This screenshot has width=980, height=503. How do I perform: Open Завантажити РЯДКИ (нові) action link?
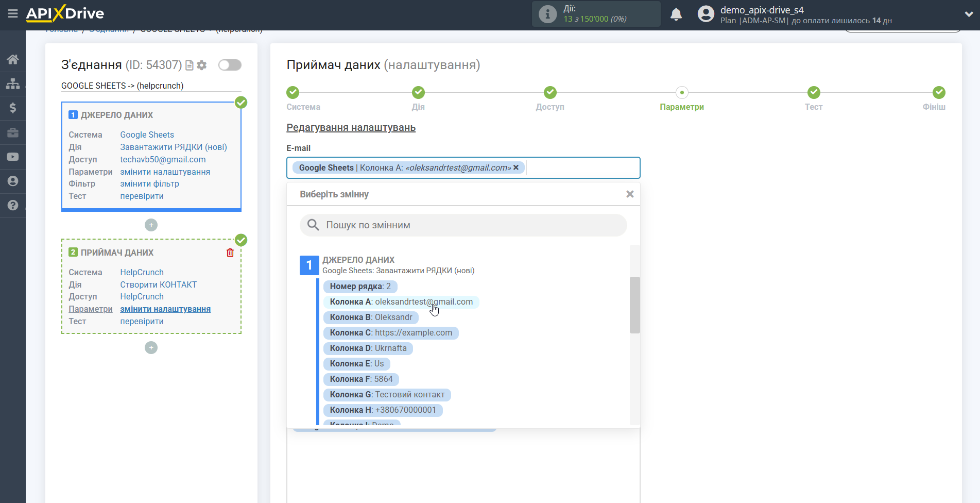tap(174, 147)
